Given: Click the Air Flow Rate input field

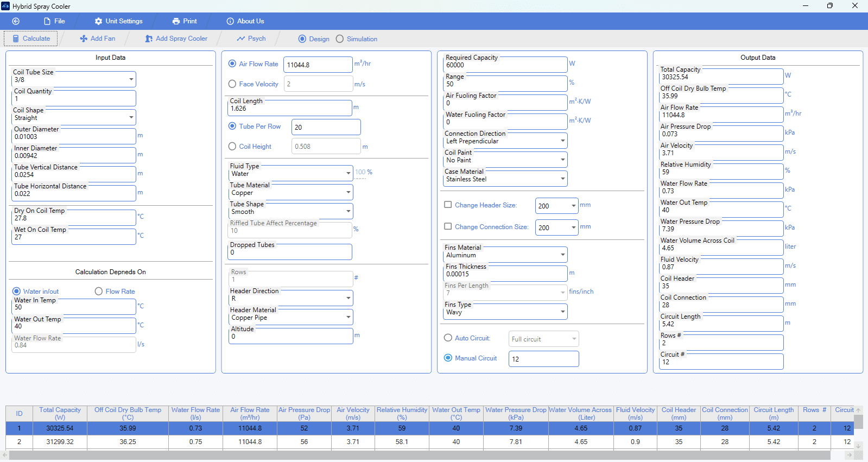Looking at the screenshot, I should 318,65.
